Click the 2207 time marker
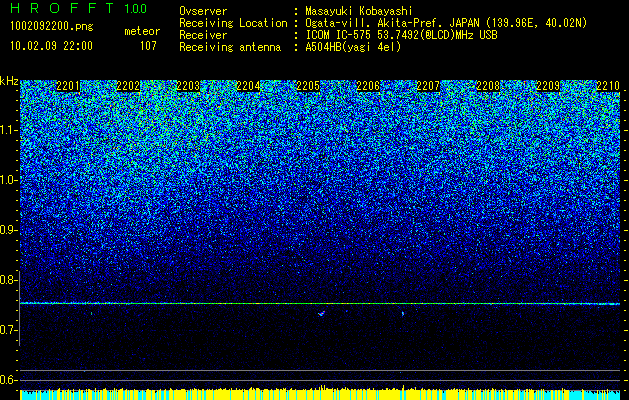Viewport: 629px width, 400px height. click(x=428, y=86)
